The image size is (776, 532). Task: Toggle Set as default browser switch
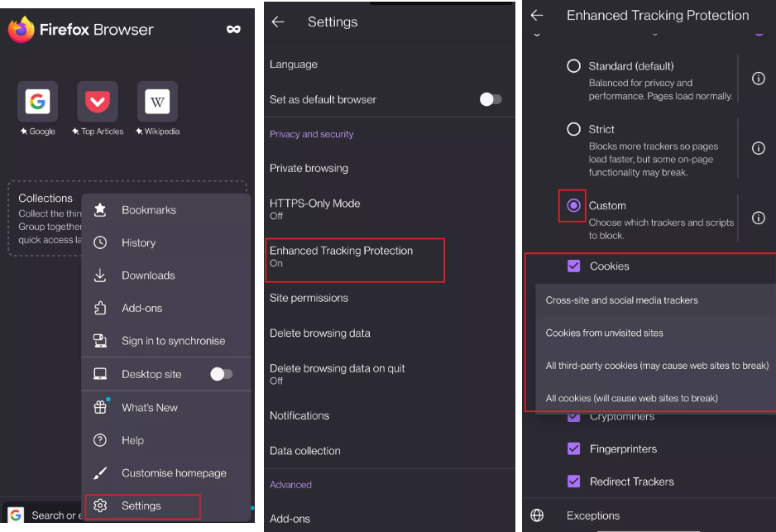click(491, 99)
